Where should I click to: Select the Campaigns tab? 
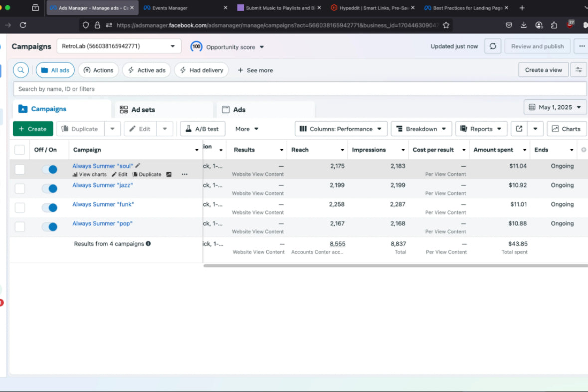[62, 109]
